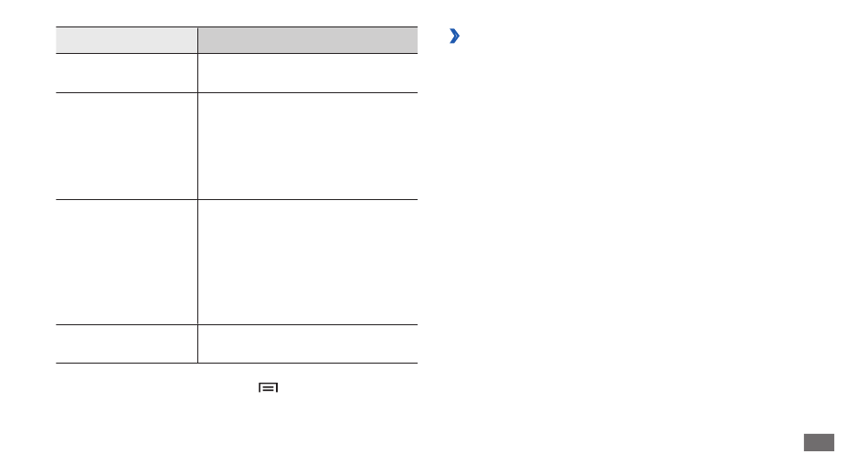868x454 pixels.
Task: Click the blank area beside the blue chevron
Action: [x=653, y=36]
